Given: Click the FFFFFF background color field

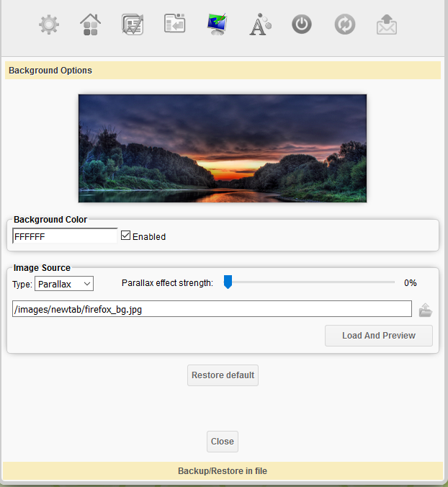Looking at the screenshot, I should pyautogui.click(x=65, y=236).
